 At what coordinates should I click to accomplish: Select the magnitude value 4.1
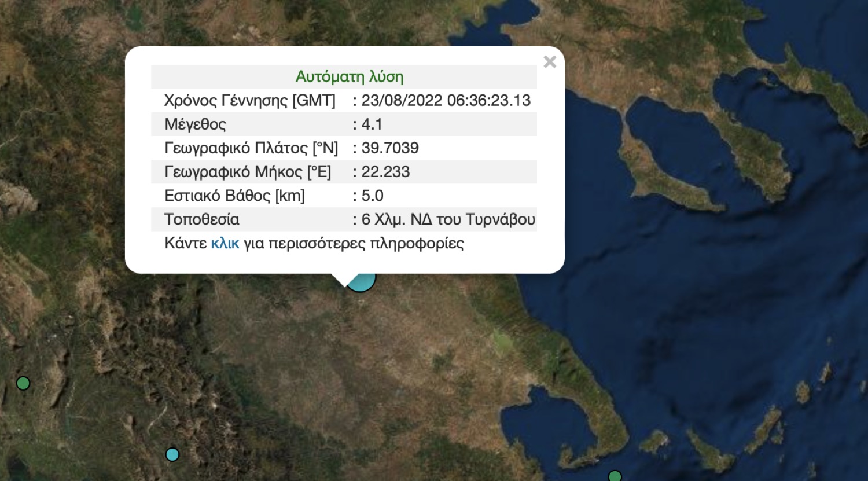pyautogui.click(x=372, y=124)
